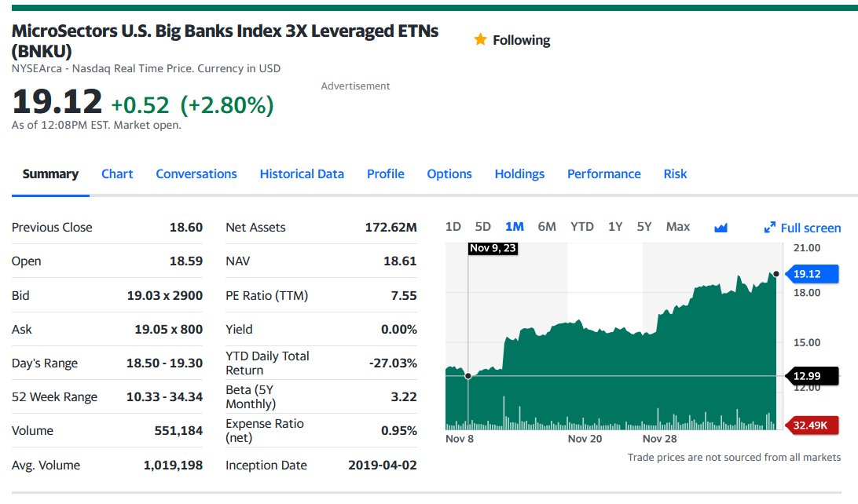Choose the Max chart range
Image resolution: width=858 pixels, height=504 pixels.
coord(678,227)
